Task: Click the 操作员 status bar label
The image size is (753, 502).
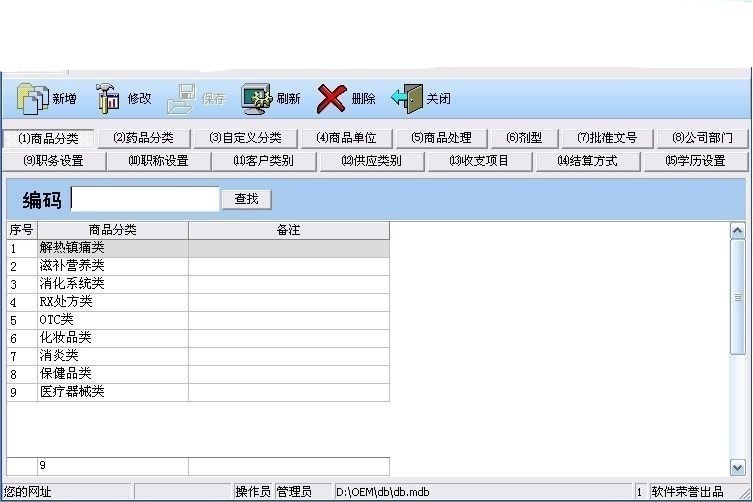Action: [x=253, y=492]
